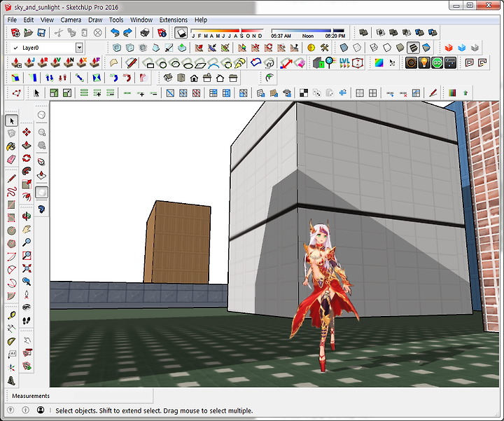Click the green GO button icon
The width and height of the screenshot is (504, 421).
click(x=437, y=63)
